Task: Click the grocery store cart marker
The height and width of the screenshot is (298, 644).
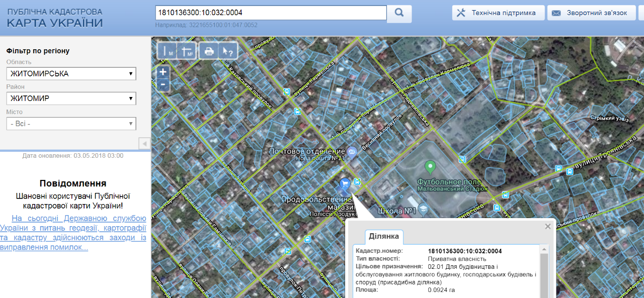Action: [x=345, y=184]
